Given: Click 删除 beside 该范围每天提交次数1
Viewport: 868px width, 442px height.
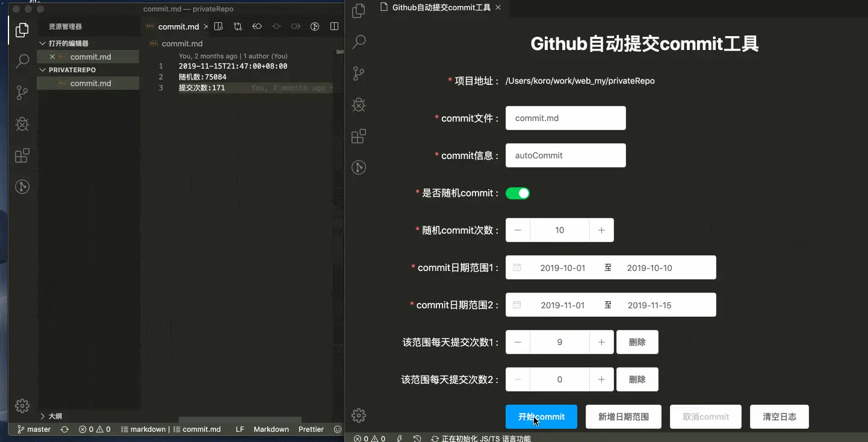Looking at the screenshot, I should pos(637,342).
